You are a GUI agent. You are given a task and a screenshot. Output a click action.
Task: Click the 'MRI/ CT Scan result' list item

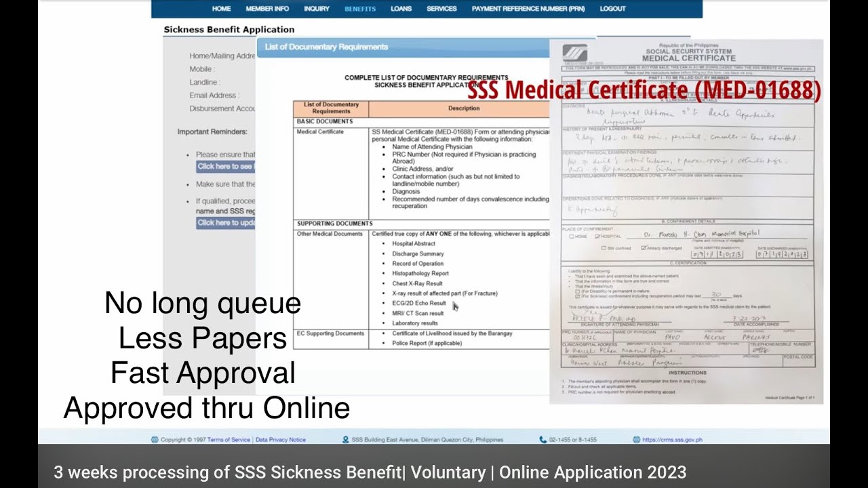[x=418, y=314]
